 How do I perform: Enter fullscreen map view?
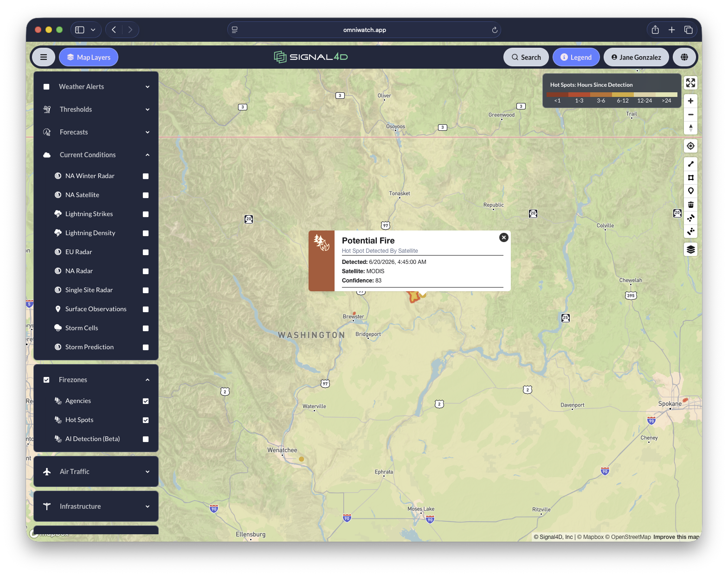(691, 83)
